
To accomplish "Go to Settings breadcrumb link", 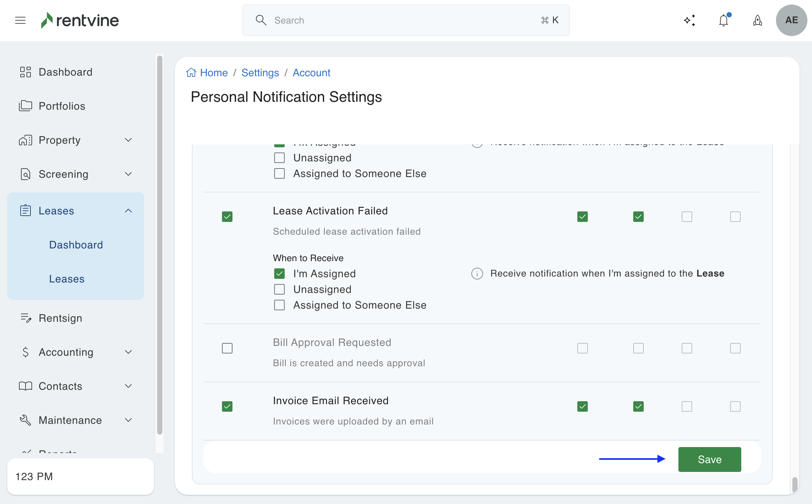I will click(260, 73).
